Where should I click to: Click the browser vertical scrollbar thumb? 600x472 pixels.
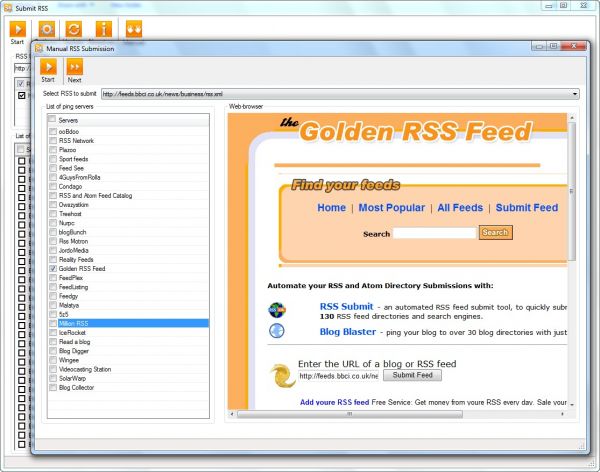(x=571, y=191)
